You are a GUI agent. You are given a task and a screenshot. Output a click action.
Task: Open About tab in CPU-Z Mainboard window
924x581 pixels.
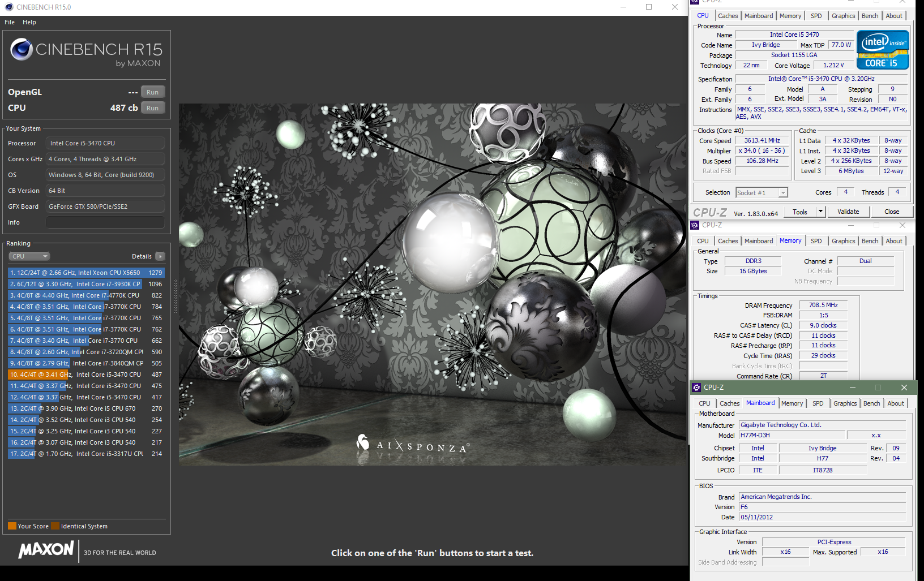pos(896,403)
